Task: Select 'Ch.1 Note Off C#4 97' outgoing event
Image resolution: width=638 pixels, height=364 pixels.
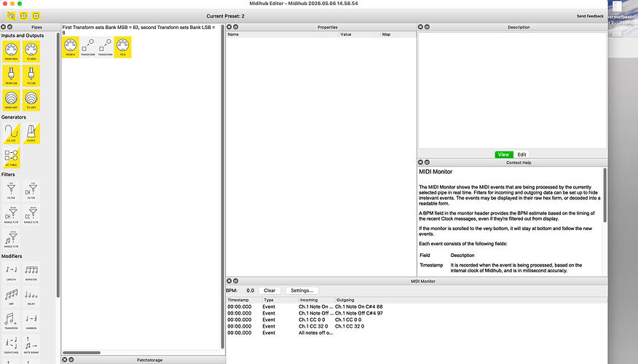Action: [359, 313]
